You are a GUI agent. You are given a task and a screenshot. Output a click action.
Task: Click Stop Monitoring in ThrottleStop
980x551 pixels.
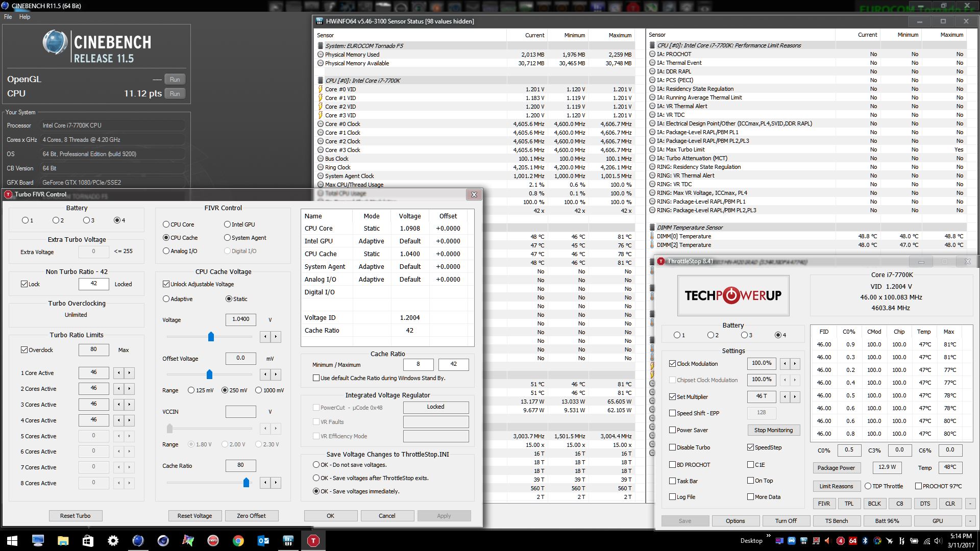773,430
